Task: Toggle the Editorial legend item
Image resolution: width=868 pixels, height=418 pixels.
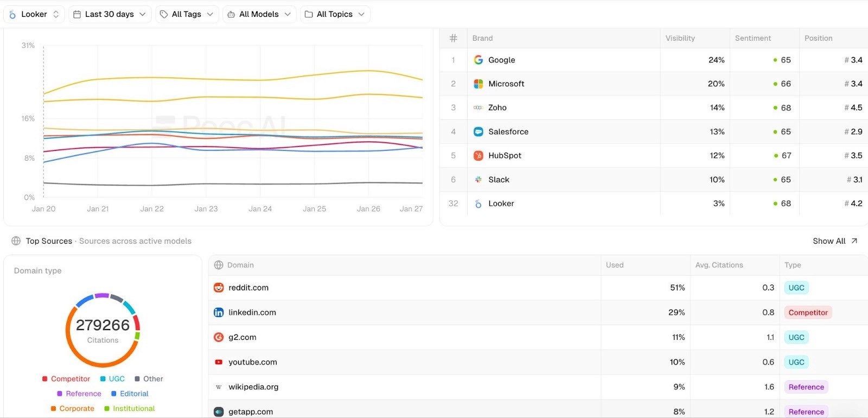Action: pos(130,394)
